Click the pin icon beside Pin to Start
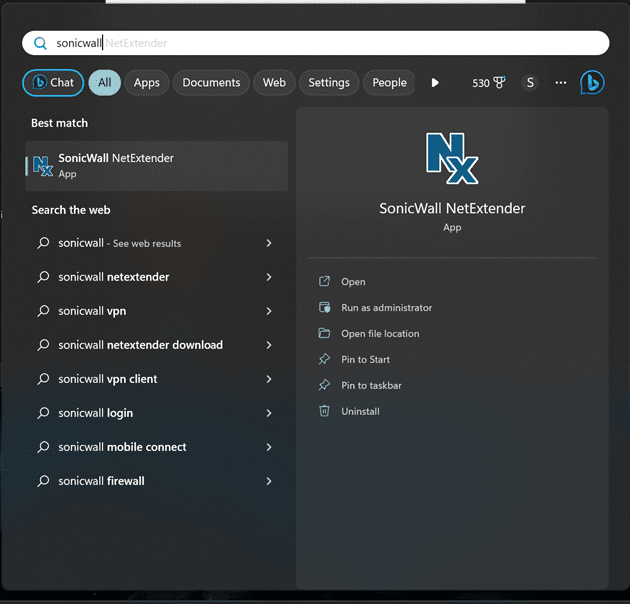Image resolution: width=630 pixels, height=604 pixels. click(324, 359)
